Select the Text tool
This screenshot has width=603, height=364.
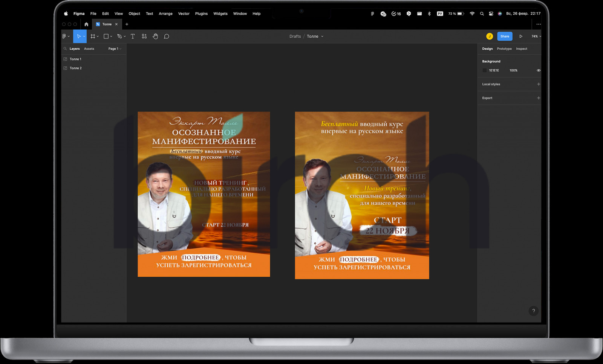(133, 37)
